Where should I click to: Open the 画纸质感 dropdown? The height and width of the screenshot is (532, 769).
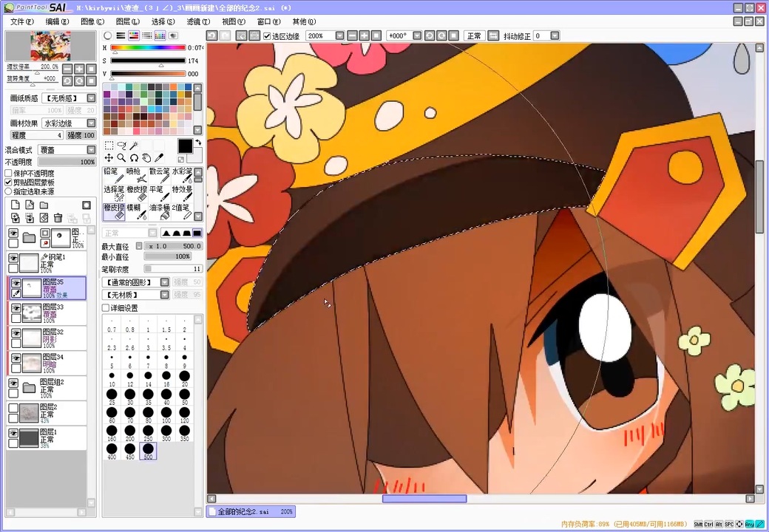tap(91, 98)
